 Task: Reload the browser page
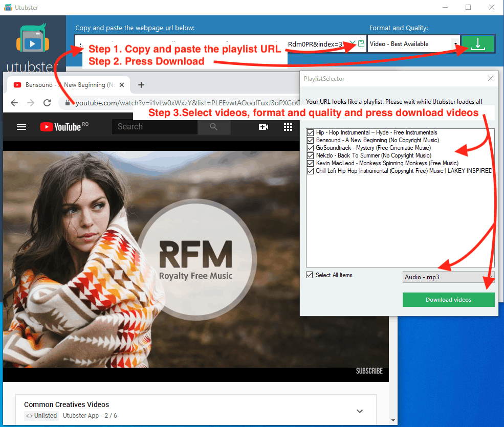coord(47,103)
